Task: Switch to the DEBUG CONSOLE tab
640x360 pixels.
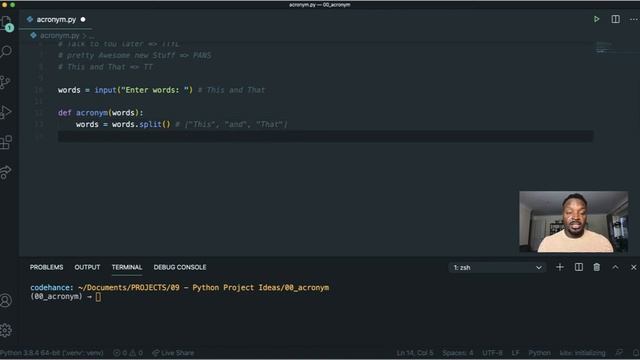Action: [x=180, y=267]
